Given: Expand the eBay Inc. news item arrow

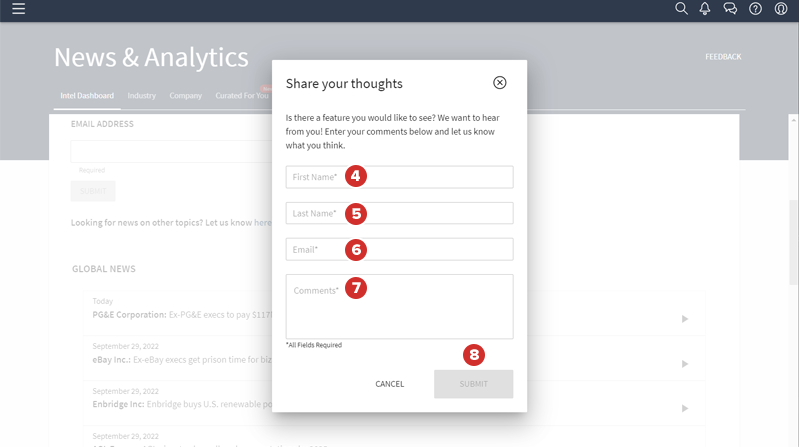Looking at the screenshot, I should 685,364.
